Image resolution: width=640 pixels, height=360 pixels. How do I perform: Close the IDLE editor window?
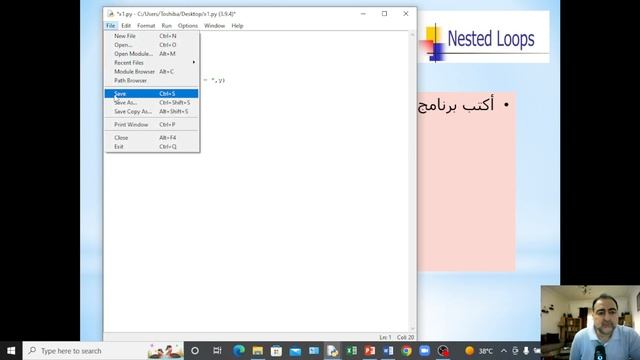point(406,14)
